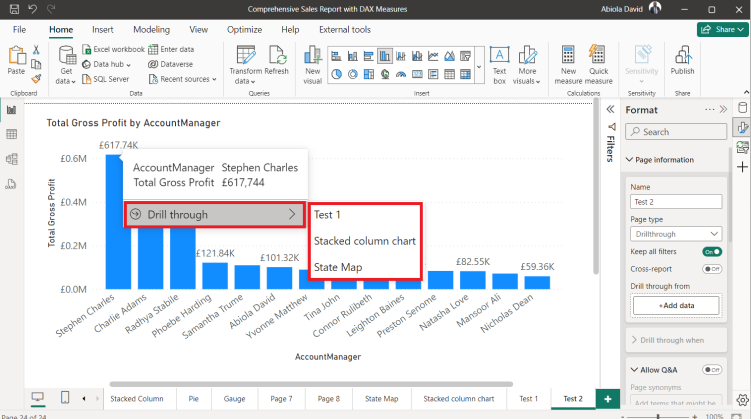Open the Data pane cylinder icon
The width and height of the screenshot is (751, 419).
tap(742, 107)
